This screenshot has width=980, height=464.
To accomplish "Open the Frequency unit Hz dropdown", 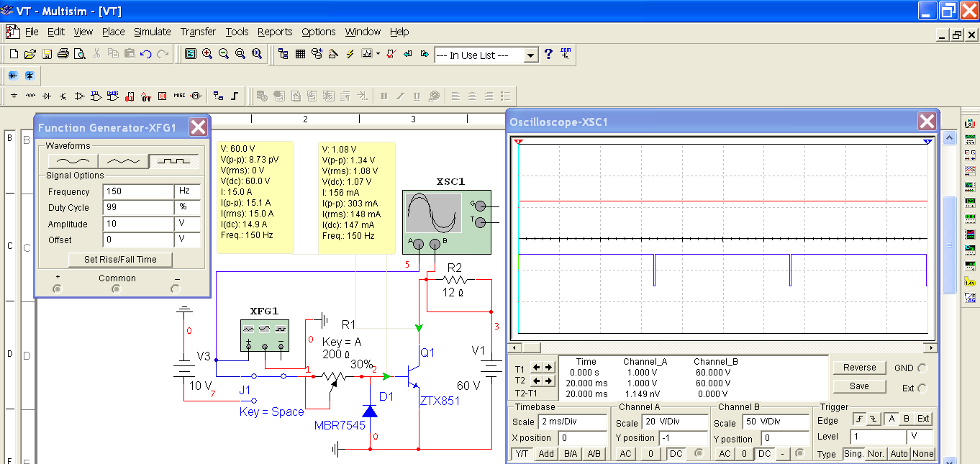I will (x=187, y=192).
